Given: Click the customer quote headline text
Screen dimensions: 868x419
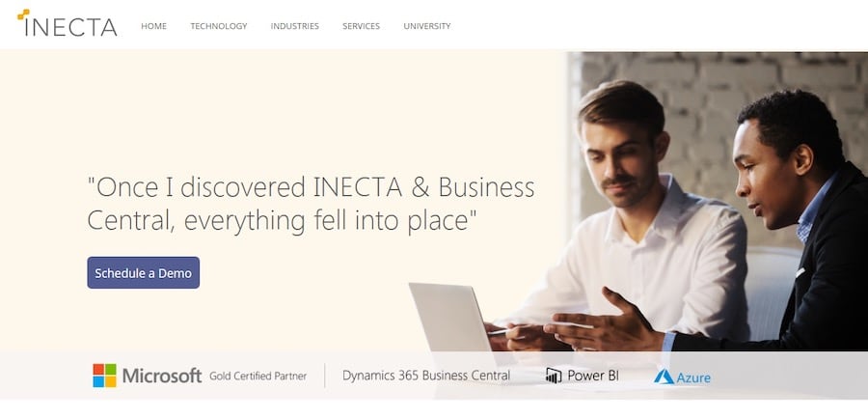Looking at the screenshot, I should click(311, 204).
